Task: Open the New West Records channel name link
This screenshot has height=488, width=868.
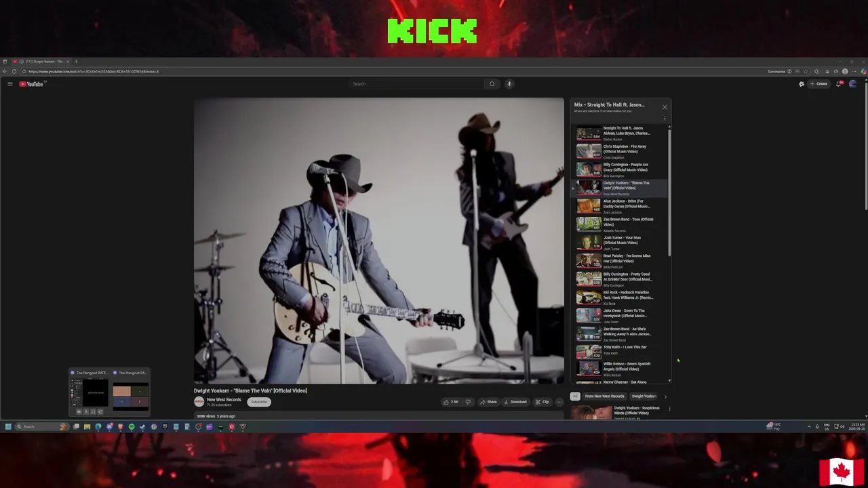Action: pos(224,400)
